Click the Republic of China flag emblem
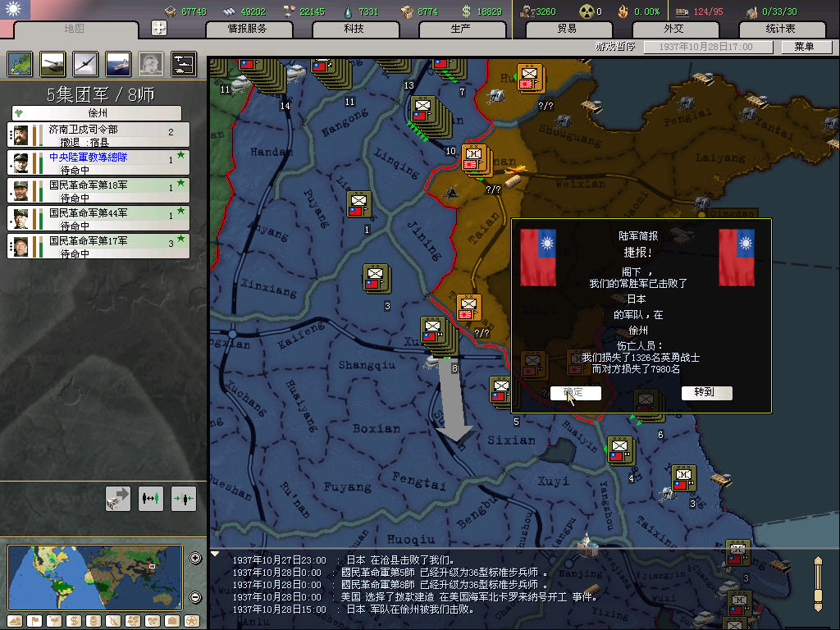The height and width of the screenshot is (630, 840). 14,9
